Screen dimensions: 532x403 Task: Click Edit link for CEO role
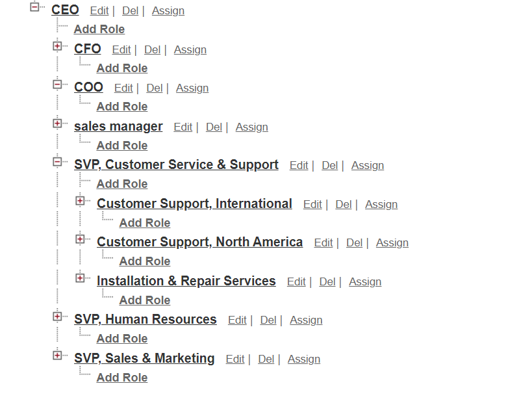click(99, 11)
